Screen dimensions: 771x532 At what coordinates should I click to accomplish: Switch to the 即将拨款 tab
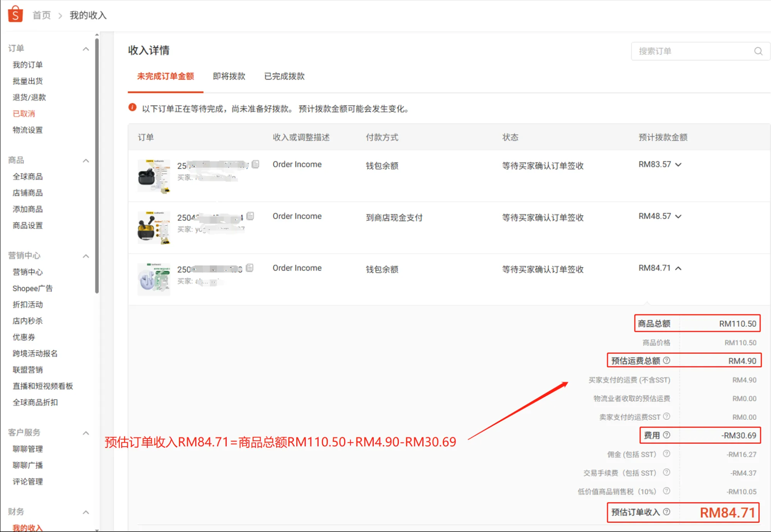pyautogui.click(x=229, y=76)
